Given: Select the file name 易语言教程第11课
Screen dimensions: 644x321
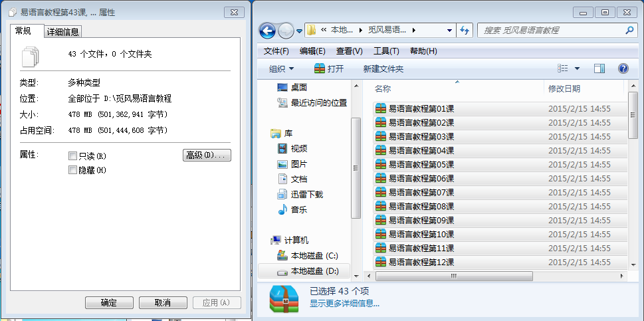Looking at the screenshot, I should (x=421, y=249).
